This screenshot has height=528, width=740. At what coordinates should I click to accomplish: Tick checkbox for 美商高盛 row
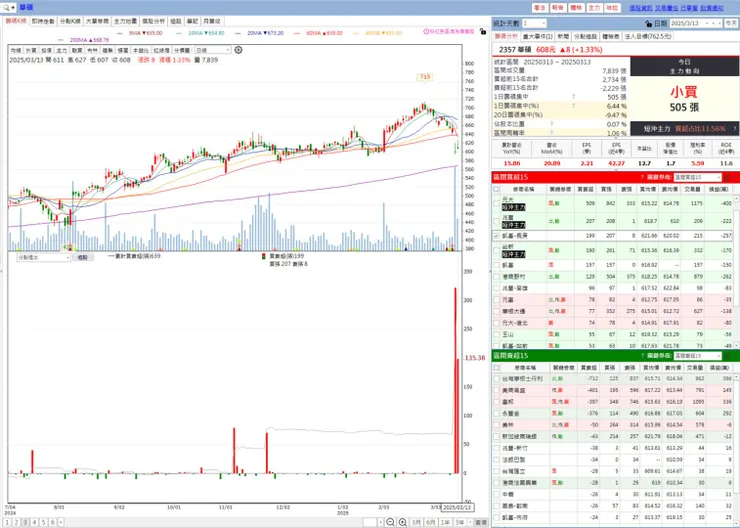496,391
